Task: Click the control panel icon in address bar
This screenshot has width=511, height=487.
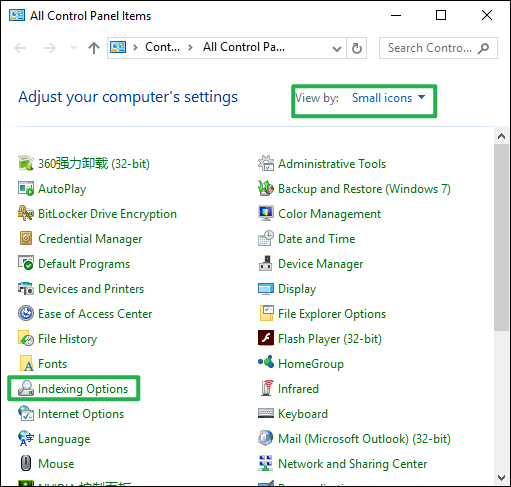Action: (118, 47)
